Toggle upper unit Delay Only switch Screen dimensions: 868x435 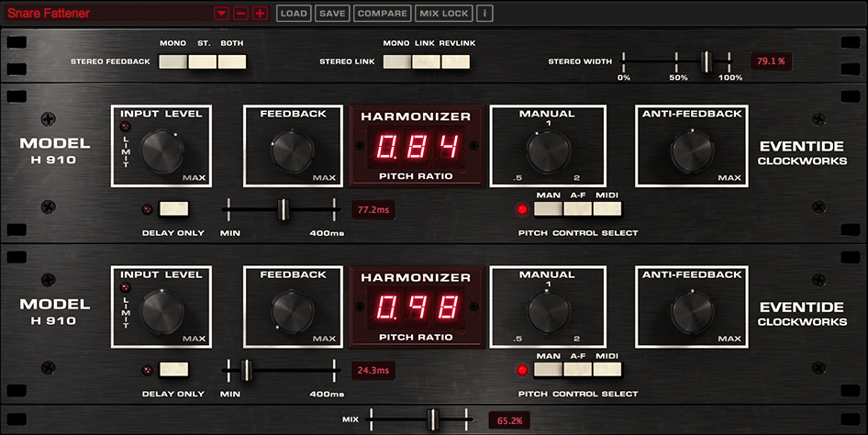click(x=173, y=209)
